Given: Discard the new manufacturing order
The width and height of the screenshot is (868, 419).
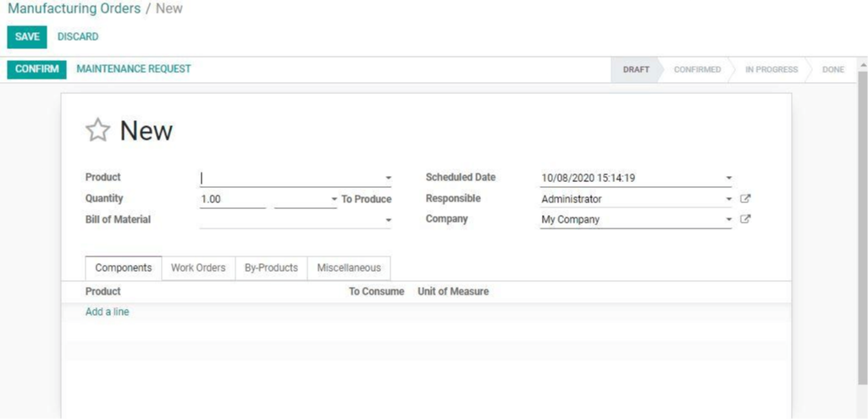Looking at the screenshot, I should (x=78, y=37).
